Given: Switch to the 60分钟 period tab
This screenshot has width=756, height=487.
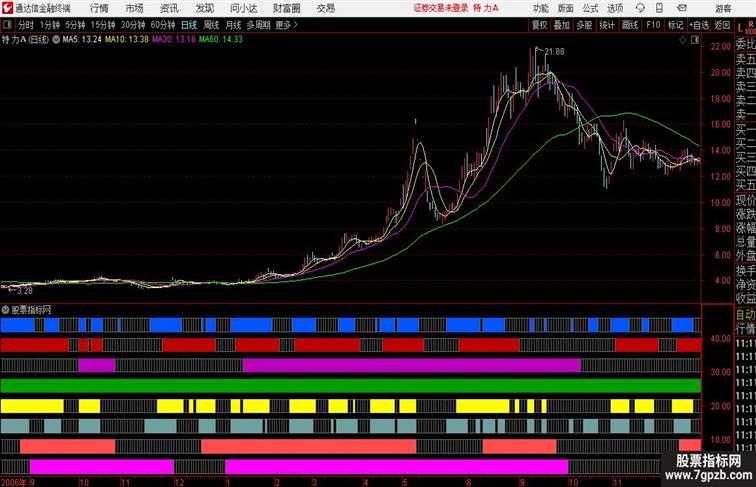Looking at the screenshot, I should pyautogui.click(x=163, y=25).
